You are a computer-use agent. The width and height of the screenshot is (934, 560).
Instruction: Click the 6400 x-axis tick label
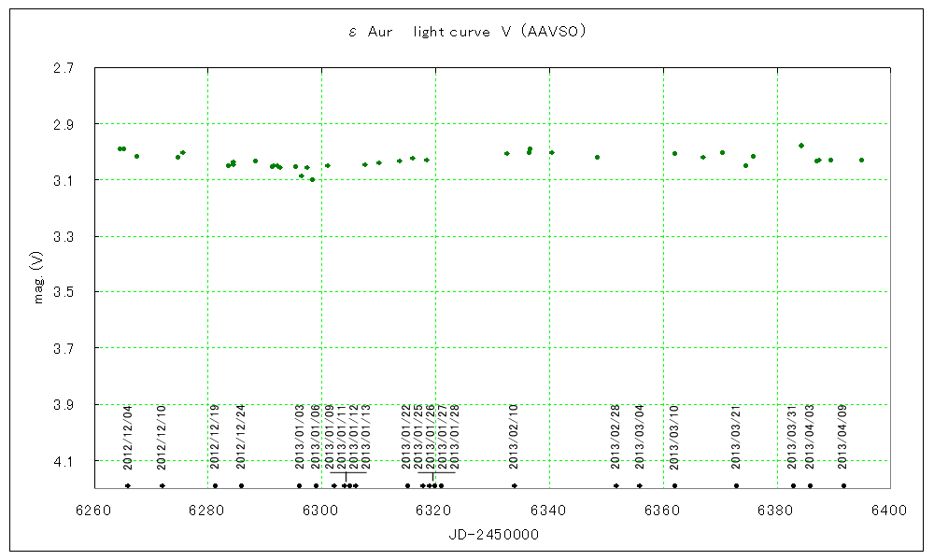coord(889,511)
